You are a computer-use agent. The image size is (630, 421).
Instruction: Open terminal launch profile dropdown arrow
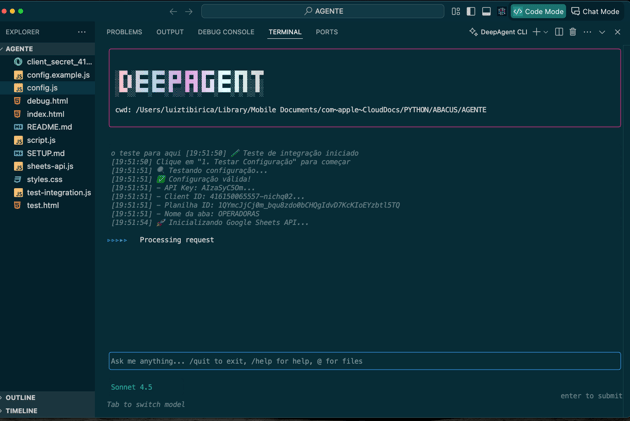tap(546, 32)
